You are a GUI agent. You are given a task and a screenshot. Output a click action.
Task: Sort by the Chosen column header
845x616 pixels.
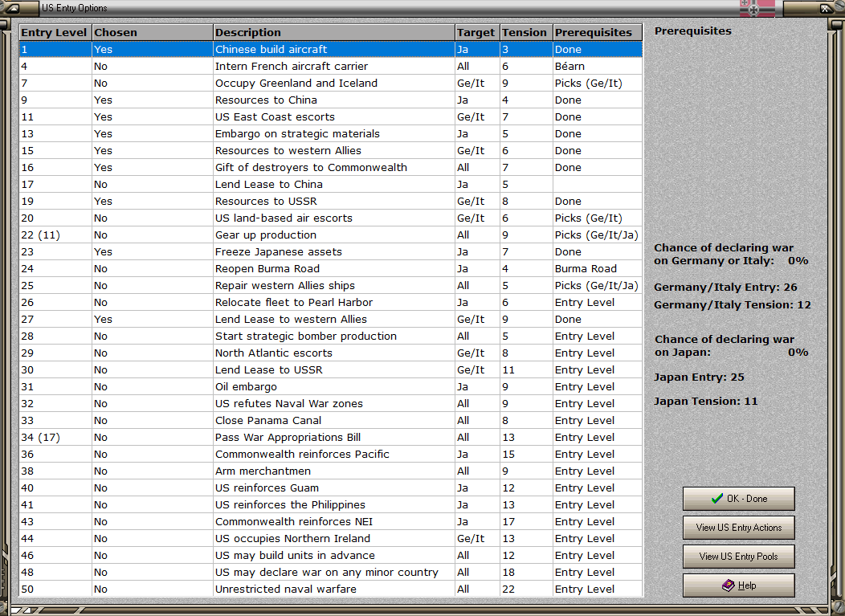click(x=153, y=32)
